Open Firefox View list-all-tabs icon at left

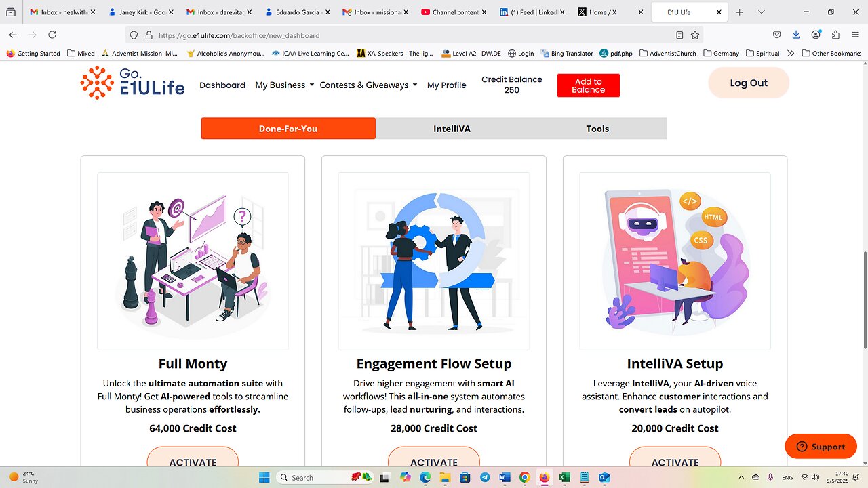pyautogui.click(x=11, y=12)
